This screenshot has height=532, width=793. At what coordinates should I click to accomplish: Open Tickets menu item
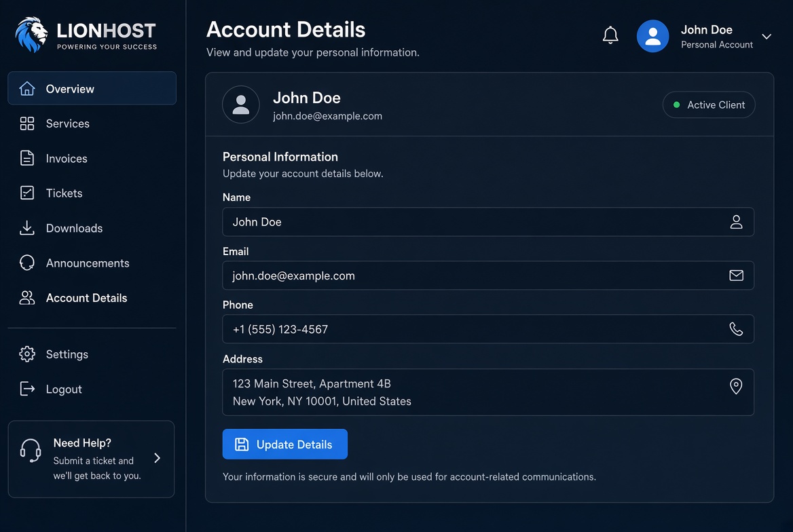(92, 193)
